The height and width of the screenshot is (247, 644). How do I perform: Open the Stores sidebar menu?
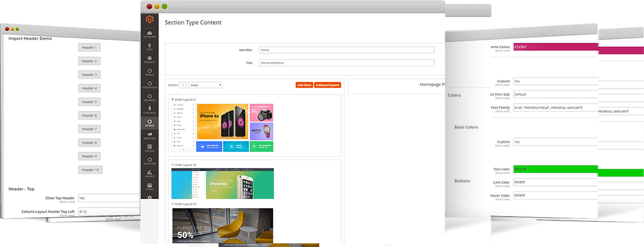[150, 186]
